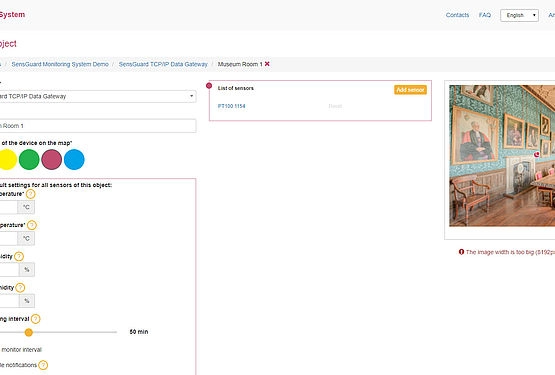Click the red sensor marker on room photo

tap(537, 154)
